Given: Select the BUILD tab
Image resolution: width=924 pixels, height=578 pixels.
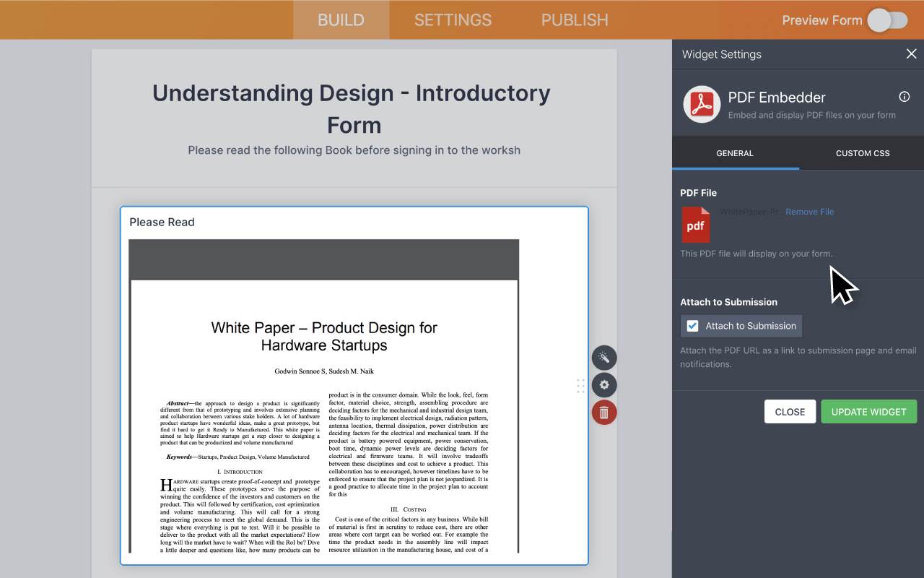Looking at the screenshot, I should pos(341,20).
